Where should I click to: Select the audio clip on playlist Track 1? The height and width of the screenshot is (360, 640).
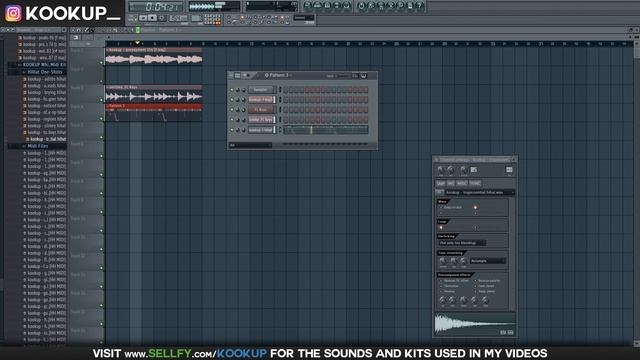[154, 57]
